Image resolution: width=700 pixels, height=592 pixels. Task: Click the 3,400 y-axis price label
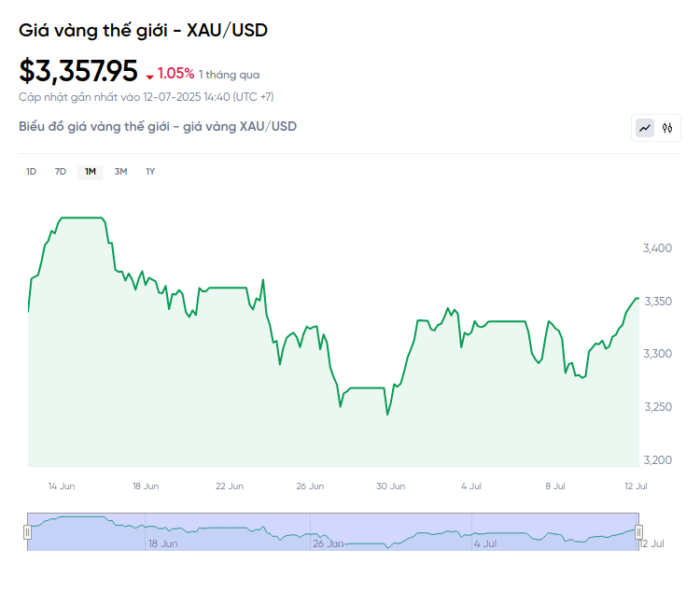658,248
